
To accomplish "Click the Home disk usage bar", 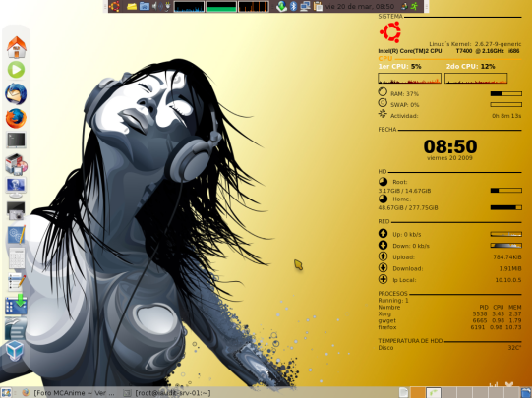I will click(505, 207).
